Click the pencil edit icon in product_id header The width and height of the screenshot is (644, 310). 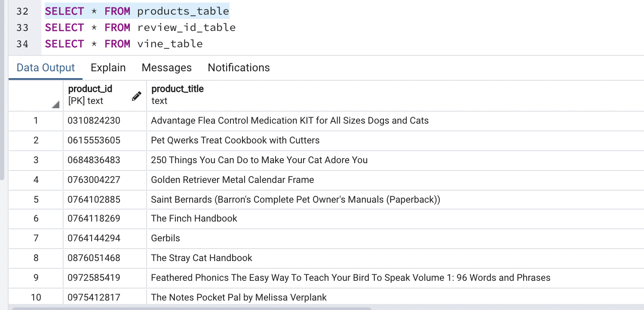[x=136, y=96]
